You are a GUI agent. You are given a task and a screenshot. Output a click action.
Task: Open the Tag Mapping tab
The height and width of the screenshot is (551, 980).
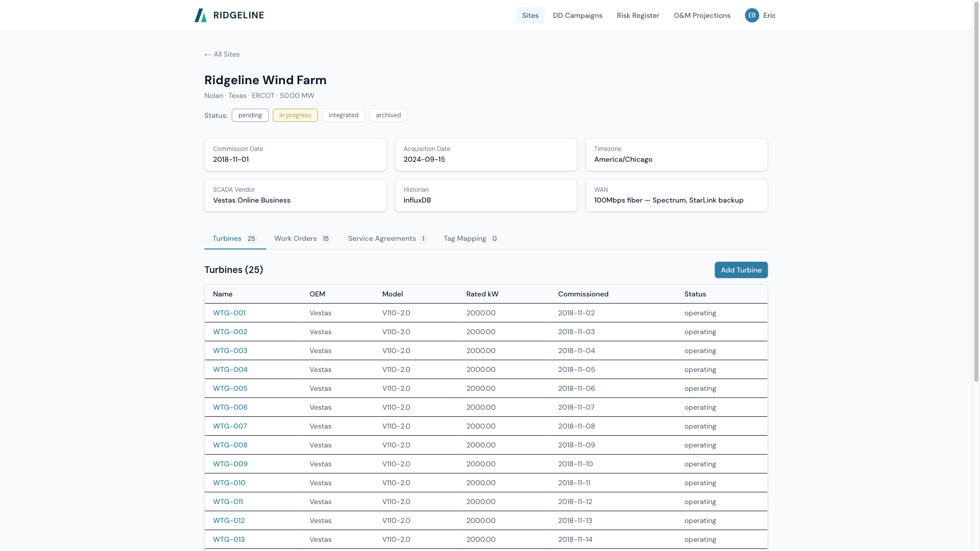point(470,238)
